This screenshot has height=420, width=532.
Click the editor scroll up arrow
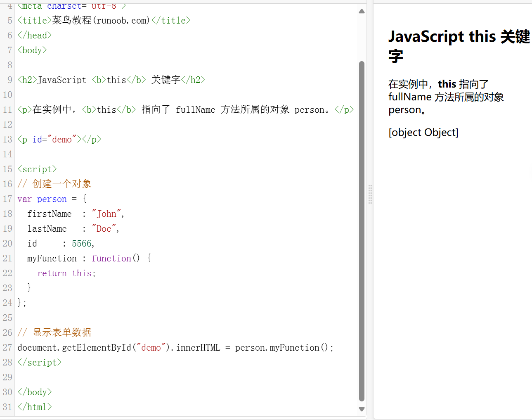[362, 11]
